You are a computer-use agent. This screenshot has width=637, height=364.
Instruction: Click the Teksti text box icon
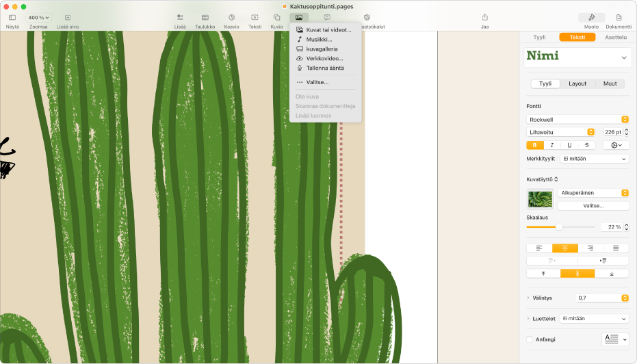[x=255, y=17]
